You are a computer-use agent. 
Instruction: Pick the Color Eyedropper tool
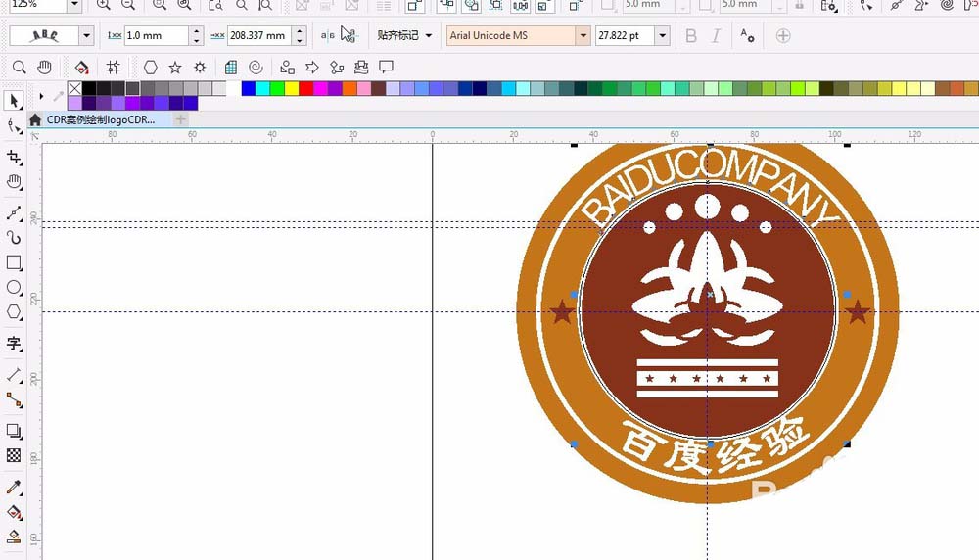(14, 487)
